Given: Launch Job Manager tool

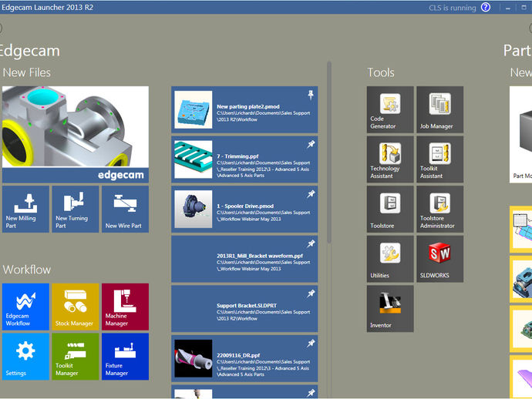Looking at the screenshot, I should (x=440, y=109).
